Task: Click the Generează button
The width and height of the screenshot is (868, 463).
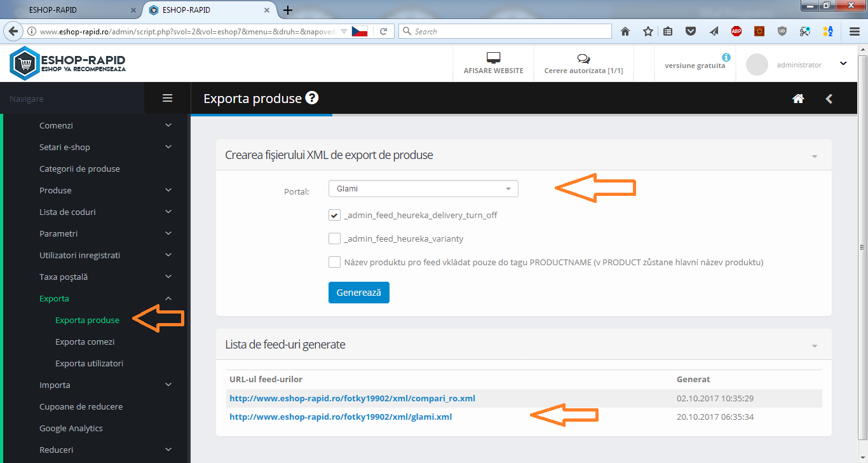Action: point(358,293)
